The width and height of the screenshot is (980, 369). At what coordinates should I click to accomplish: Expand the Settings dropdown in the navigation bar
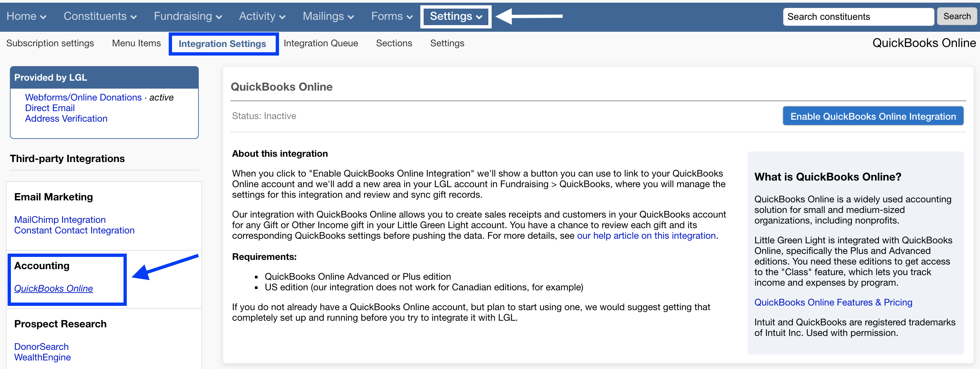455,16
